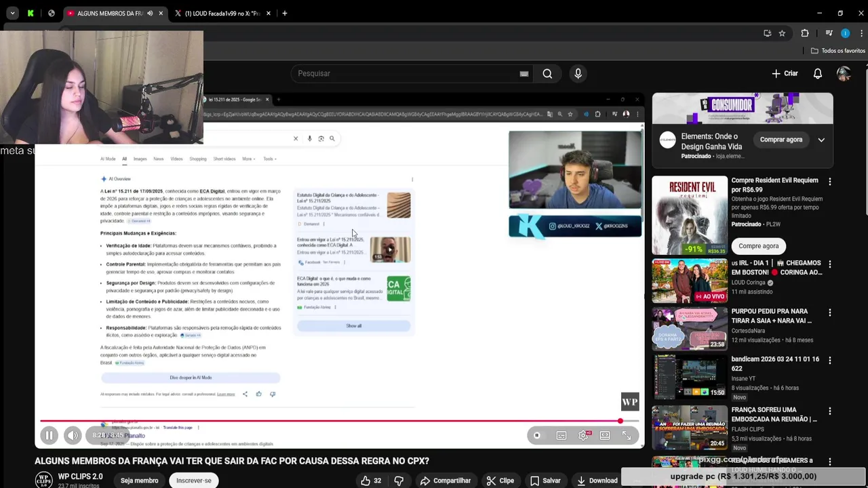
Task: Open options for CHEGAMOS EM BOSTON video
Action: coord(829,264)
